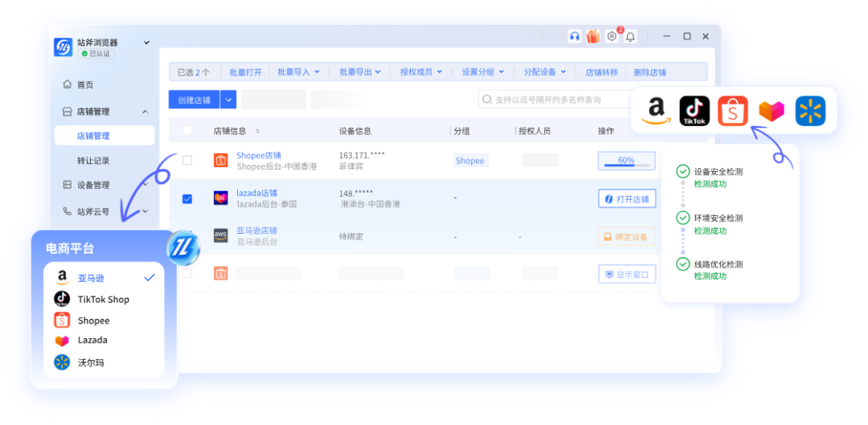Click the store name search field
This screenshot has width=868, height=425.
coord(555,100)
